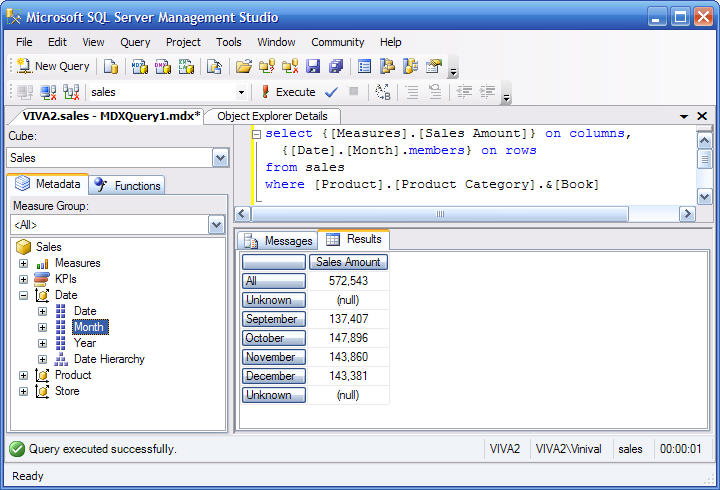
Task: Click the Help menu
Action: click(390, 42)
